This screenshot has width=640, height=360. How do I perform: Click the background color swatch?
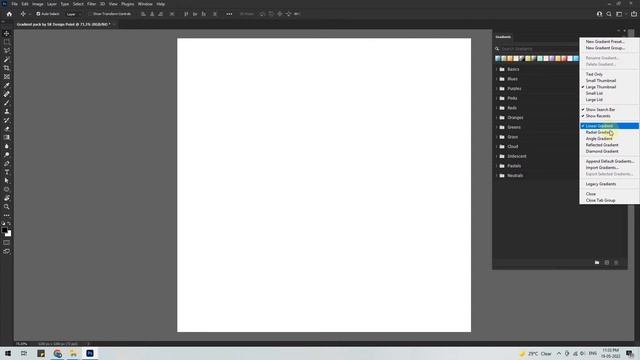(9, 234)
